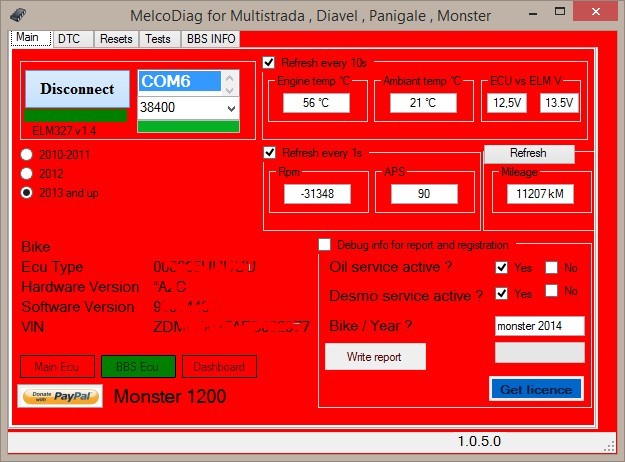The height and width of the screenshot is (462, 625).
Task: Toggle Desmo service active Yes checkbox
Action: tap(501, 293)
